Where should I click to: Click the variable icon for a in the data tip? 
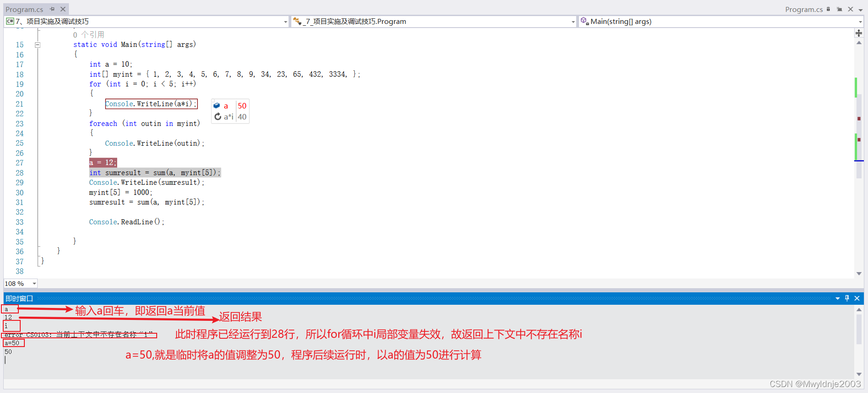(x=217, y=106)
